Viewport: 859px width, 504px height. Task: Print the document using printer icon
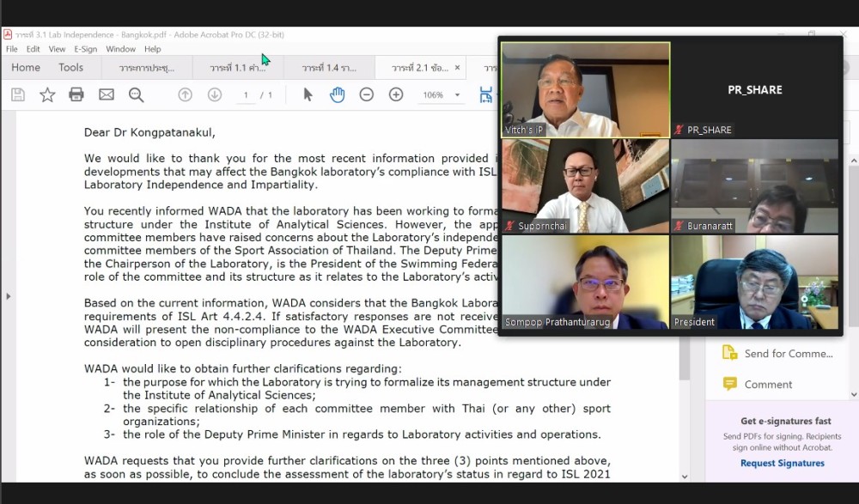(x=76, y=94)
